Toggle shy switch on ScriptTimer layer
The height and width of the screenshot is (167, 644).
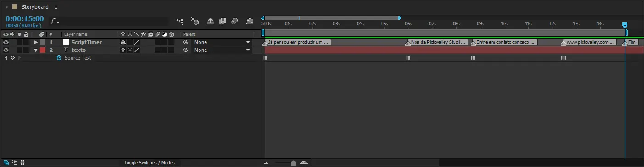[x=122, y=42]
